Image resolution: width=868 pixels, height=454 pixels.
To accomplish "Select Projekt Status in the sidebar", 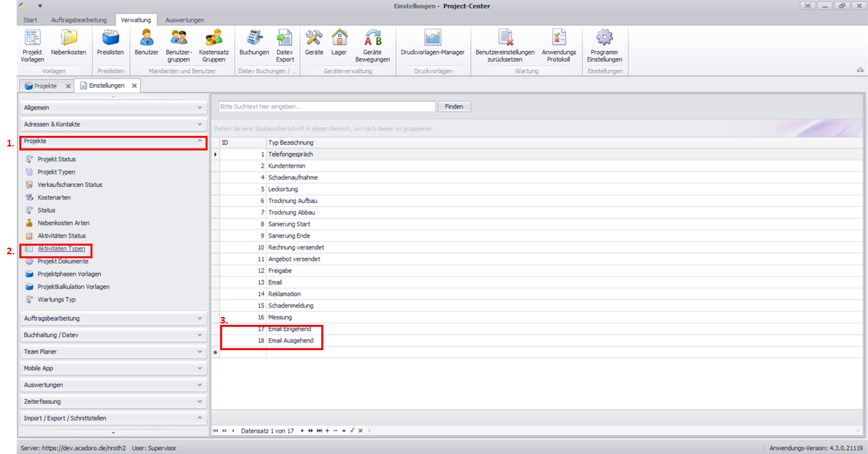I will pyautogui.click(x=57, y=159).
